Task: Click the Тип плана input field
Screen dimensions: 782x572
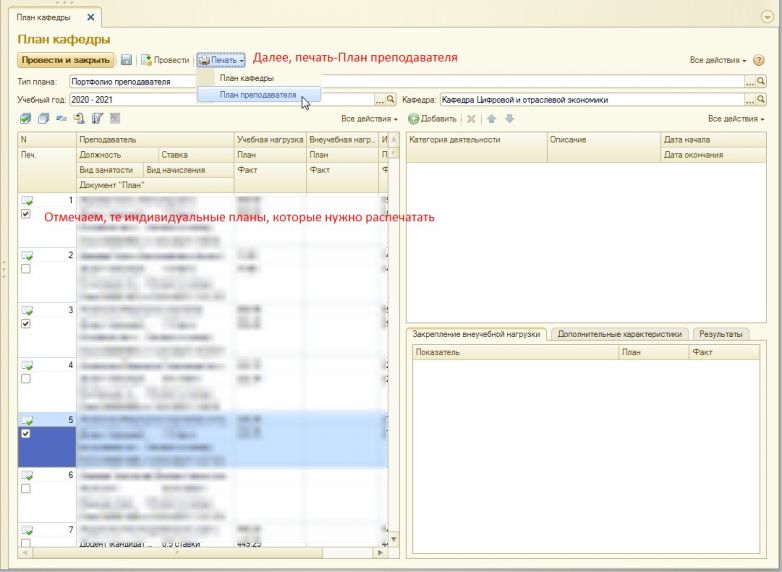Action: tap(407, 81)
